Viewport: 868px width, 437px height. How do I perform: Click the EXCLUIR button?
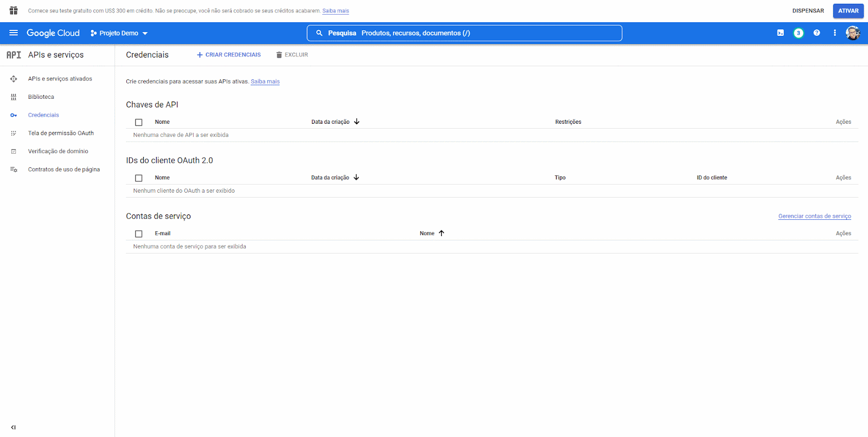click(292, 55)
